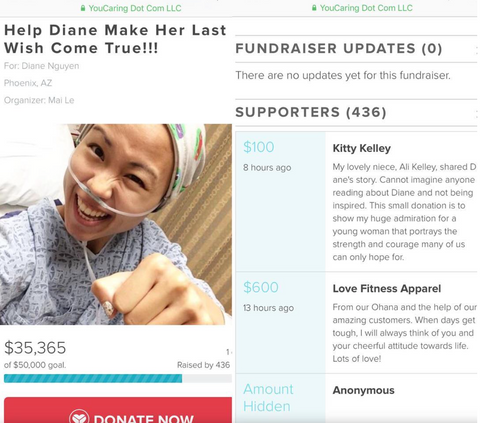Click the red DONATE NOW button
The height and width of the screenshot is (423, 480).
pos(118,410)
